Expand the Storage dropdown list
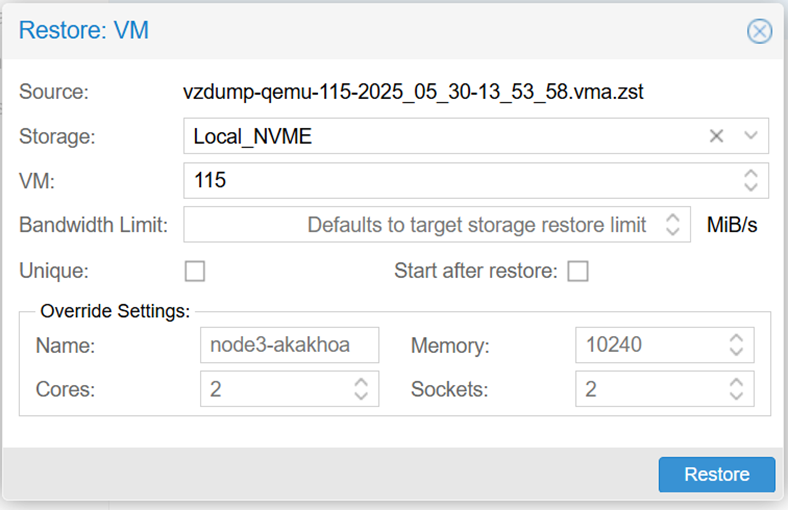 coord(751,137)
